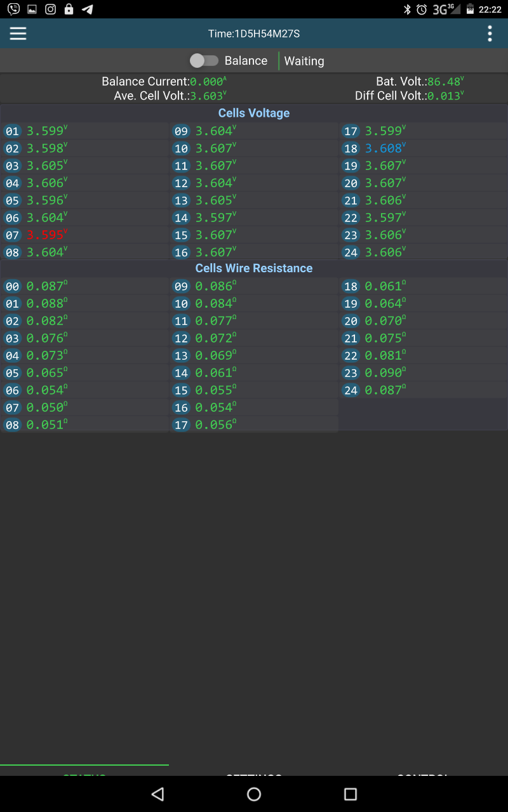The image size is (508, 812).
Task: Tap wire resistance 23 value 0.090
Action: 384,373
